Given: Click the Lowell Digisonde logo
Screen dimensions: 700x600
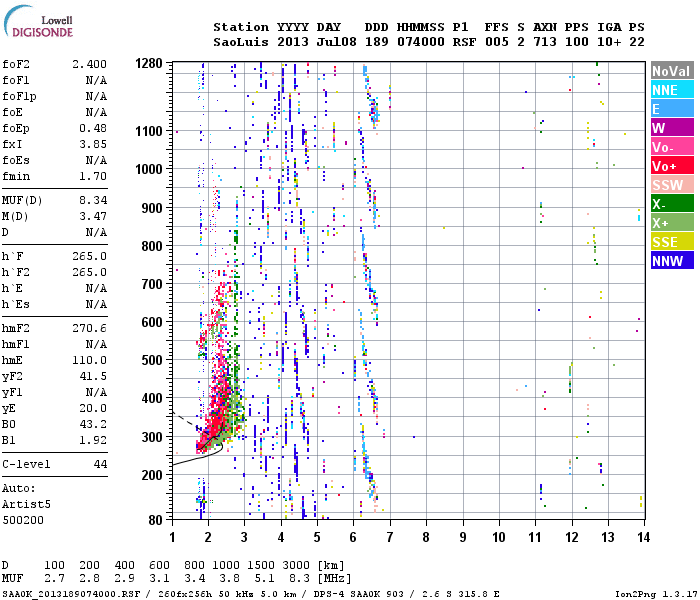Looking at the screenshot, I should click(x=38, y=21).
